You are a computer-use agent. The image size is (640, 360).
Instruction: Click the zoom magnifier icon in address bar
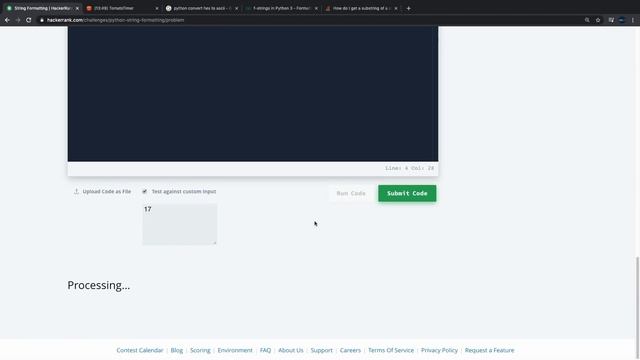click(x=587, y=20)
